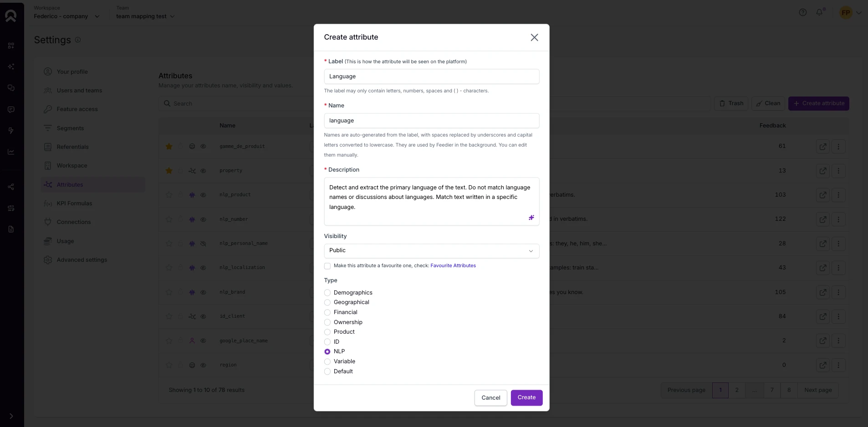Star the nlp_product attribute
Viewport: 868px width, 427px height.
coord(169,195)
